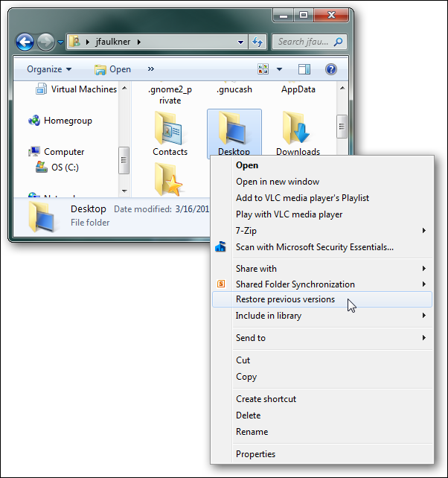Select Computer in navigation pane
Viewport: 448px width, 478px height.
click(x=57, y=151)
